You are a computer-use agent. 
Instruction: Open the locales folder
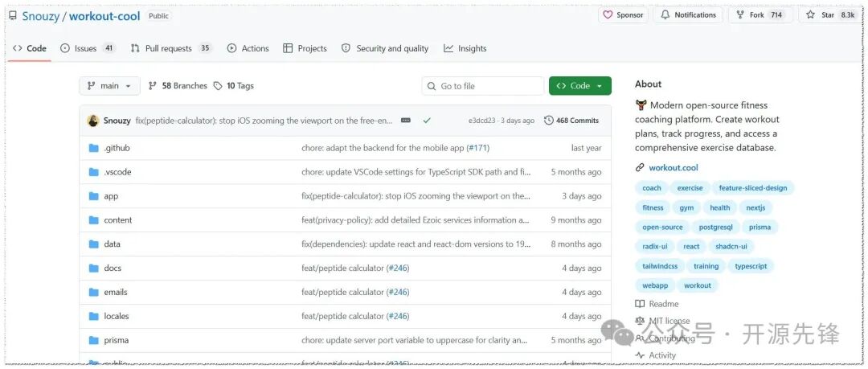pyautogui.click(x=117, y=316)
